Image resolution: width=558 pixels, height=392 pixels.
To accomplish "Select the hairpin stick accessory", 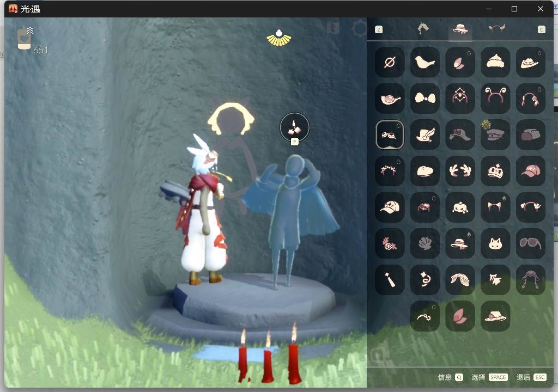I will [390, 280].
